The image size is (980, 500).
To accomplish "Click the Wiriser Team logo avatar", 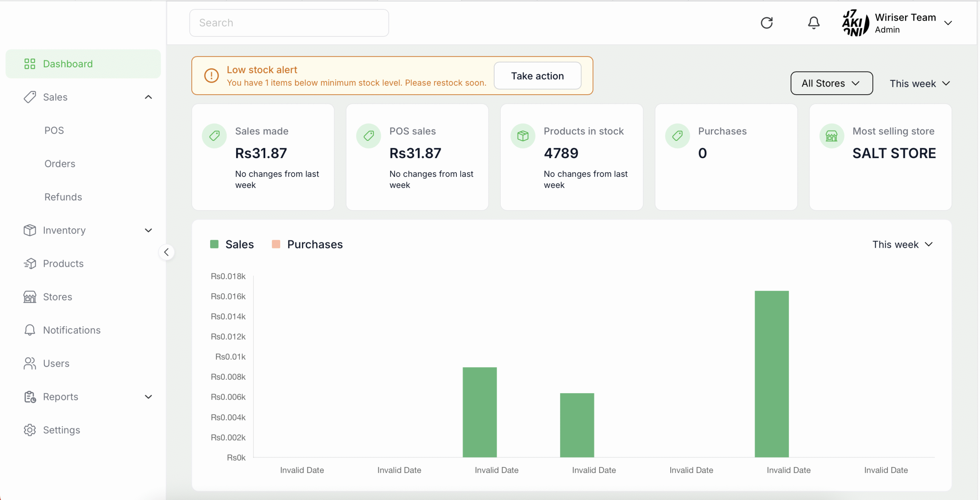I will click(x=855, y=23).
